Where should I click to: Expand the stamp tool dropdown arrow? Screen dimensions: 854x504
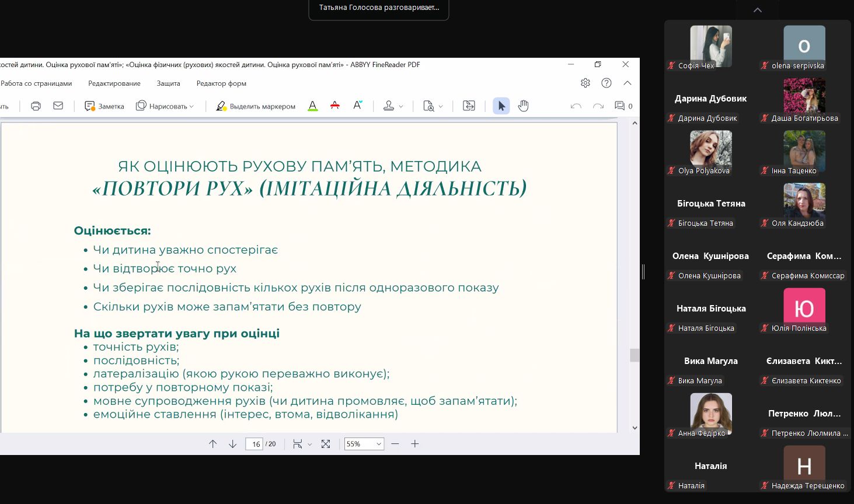(401, 107)
